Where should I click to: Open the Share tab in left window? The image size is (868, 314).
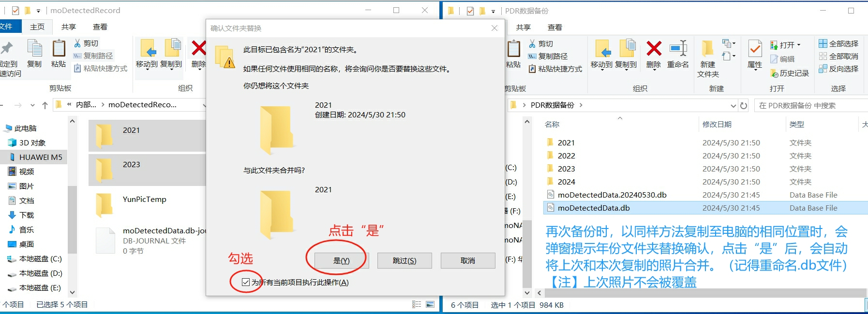point(68,27)
